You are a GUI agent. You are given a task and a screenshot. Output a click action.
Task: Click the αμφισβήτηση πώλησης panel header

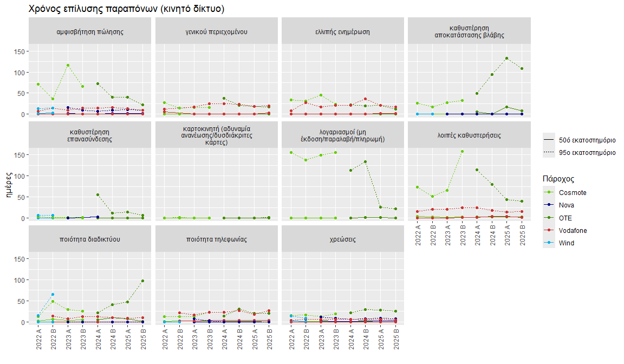(90, 32)
